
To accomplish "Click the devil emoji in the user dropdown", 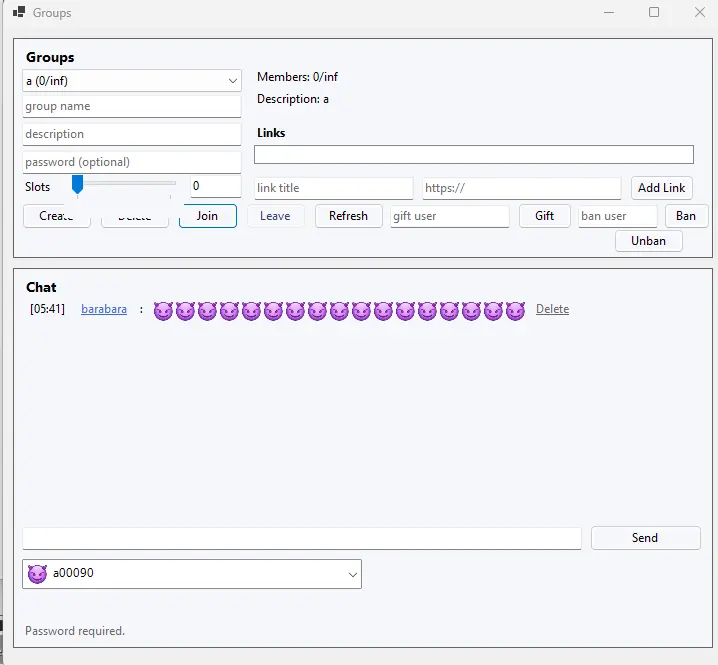I will pos(37,574).
